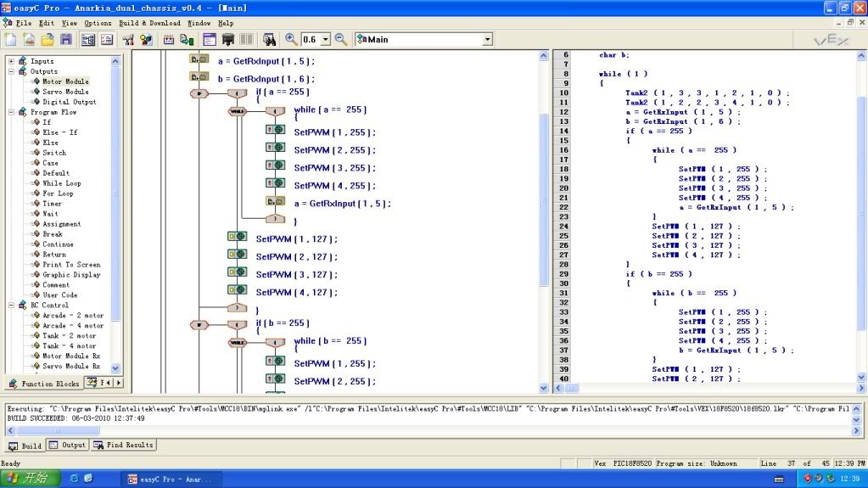The image size is (868, 488).
Task: Select the Timer block in tree
Action: pyautogui.click(x=52, y=204)
